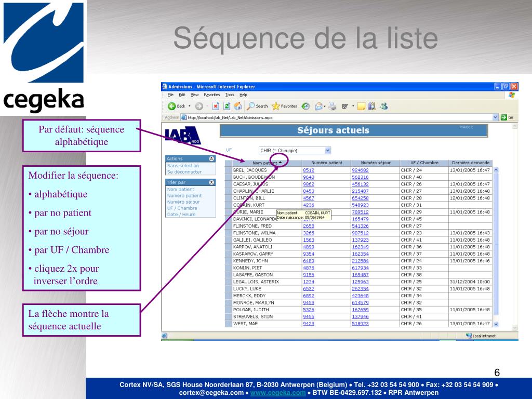
Task: Open the File menu
Action: (x=170, y=95)
